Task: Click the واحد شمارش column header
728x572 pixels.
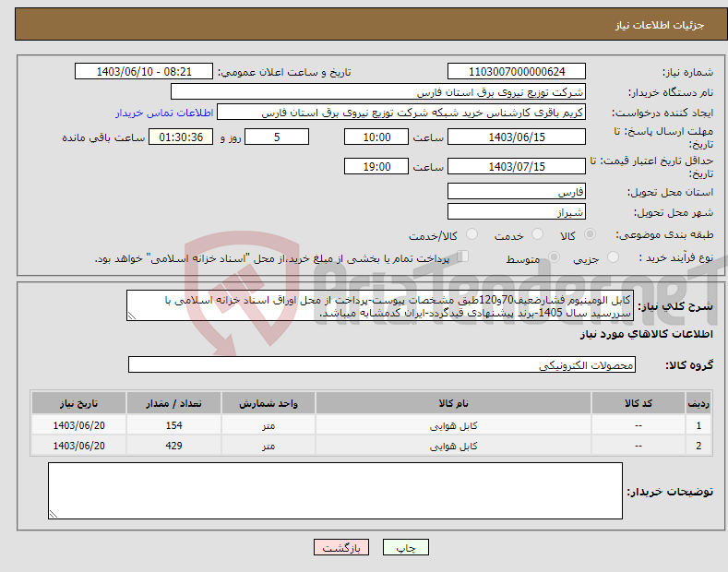Action: [x=269, y=403]
